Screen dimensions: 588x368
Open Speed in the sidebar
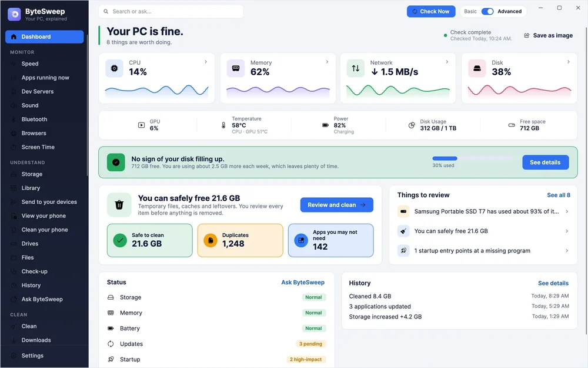coord(44,64)
